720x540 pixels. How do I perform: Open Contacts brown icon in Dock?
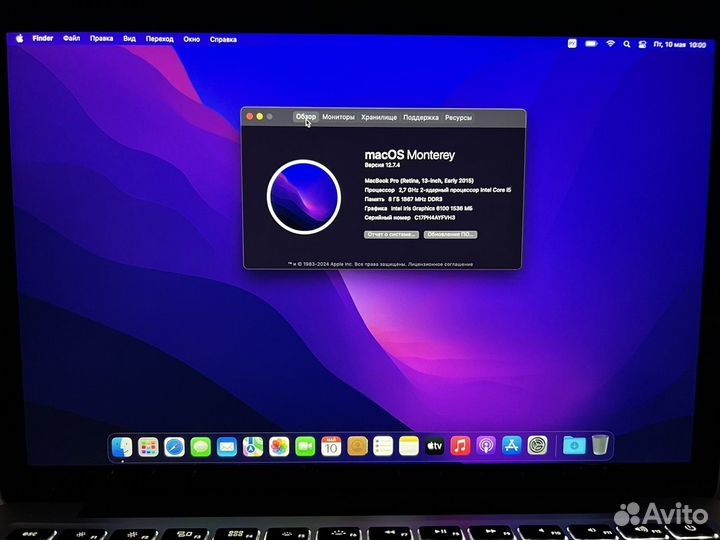click(x=357, y=446)
